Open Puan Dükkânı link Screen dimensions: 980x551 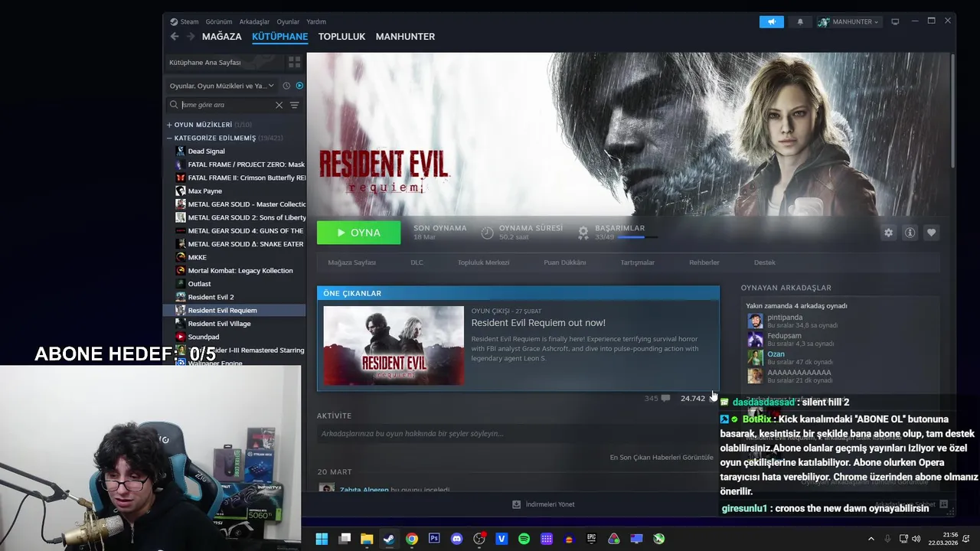pyautogui.click(x=564, y=262)
